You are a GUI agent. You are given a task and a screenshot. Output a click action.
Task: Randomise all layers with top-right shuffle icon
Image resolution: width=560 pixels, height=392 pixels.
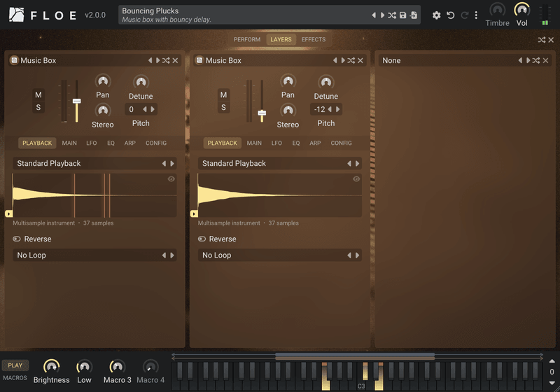tap(542, 40)
